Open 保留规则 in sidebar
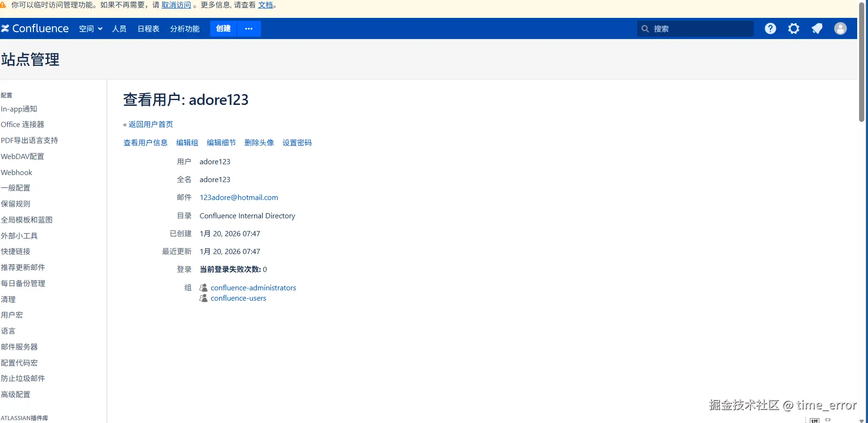The width and height of the screenshot is (868, 423). coord(16,204)
